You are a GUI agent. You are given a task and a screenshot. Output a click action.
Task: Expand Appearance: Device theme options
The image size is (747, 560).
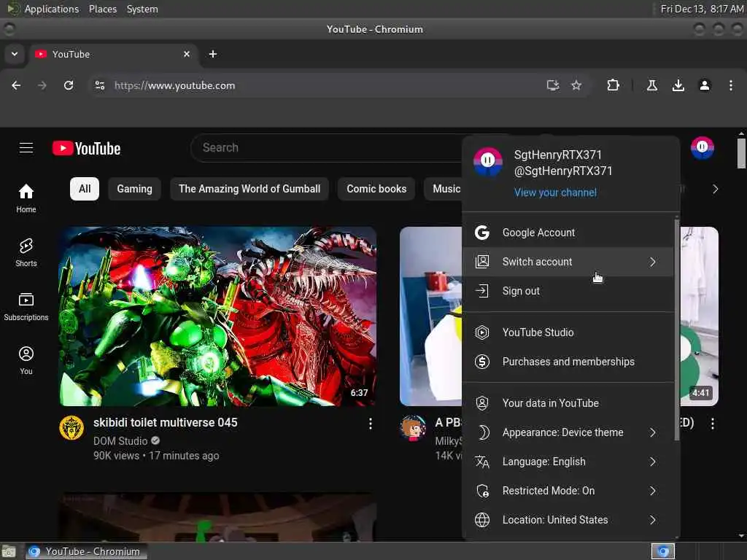coord(568,432)
